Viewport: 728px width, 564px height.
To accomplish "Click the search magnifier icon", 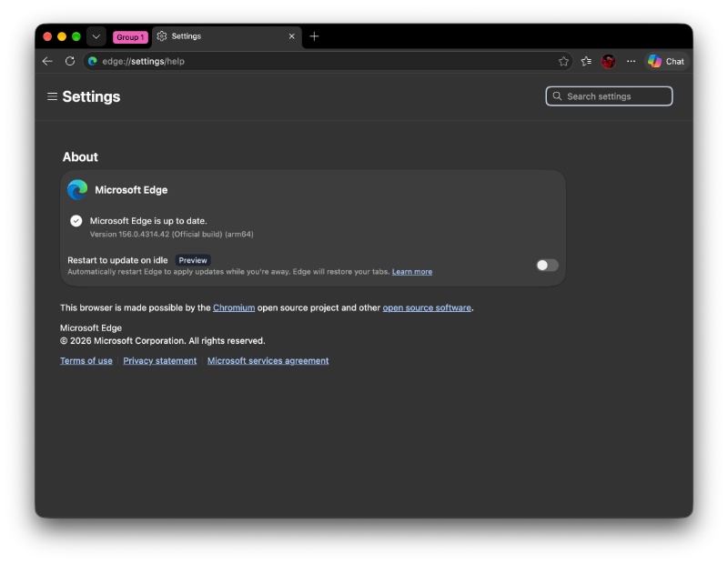I will [557, 96].
